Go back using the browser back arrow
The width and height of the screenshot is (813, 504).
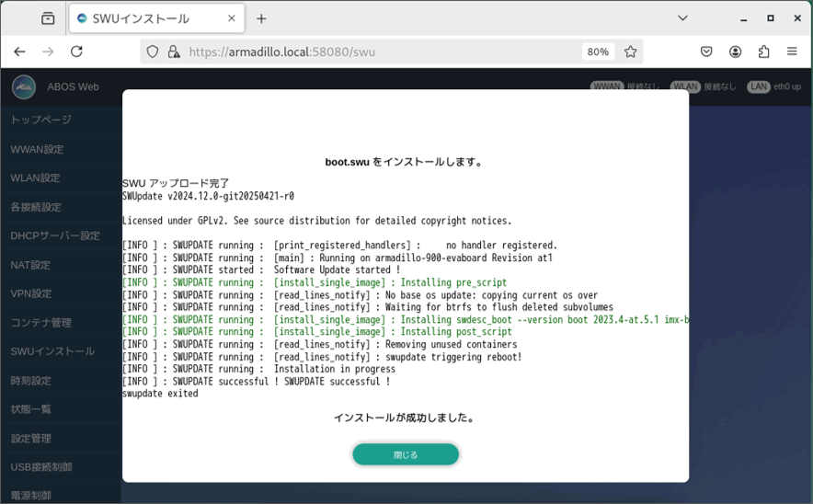click(19, 52)
